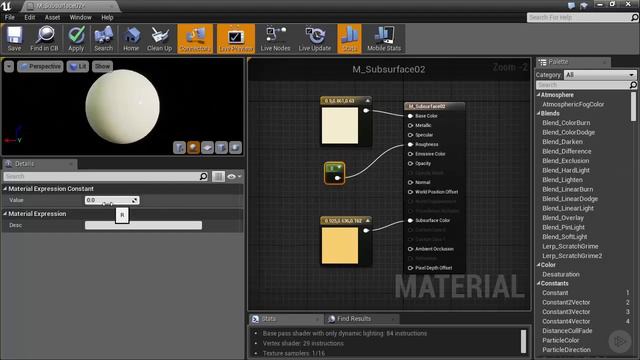The width and height of the screenshot is (640, 360).
Task: Select AtmosphericFogColor palette entry
Action: tap(573, 104)
